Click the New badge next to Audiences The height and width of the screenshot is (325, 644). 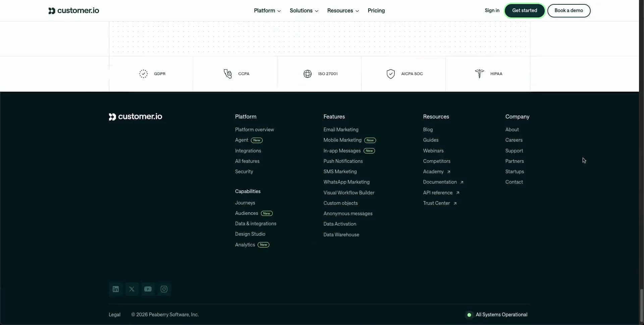click(267, 214)
